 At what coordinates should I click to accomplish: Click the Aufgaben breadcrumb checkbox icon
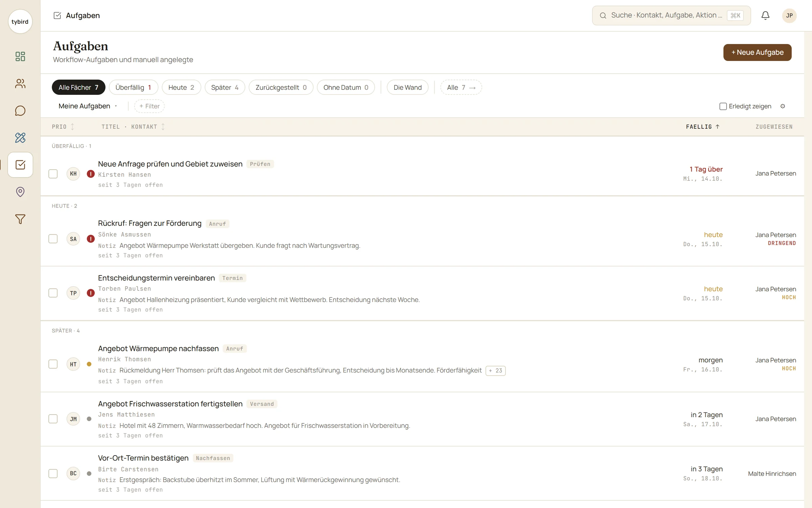(57, 16)
